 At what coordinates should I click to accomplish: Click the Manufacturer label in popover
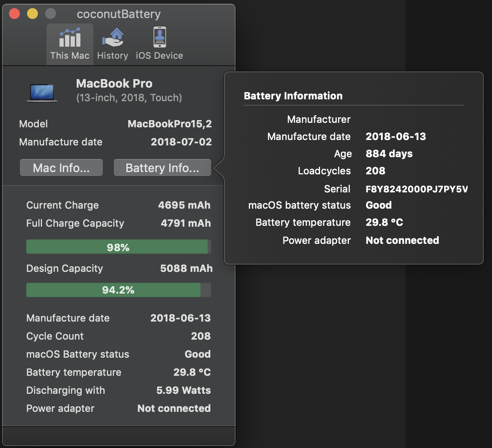click(x=319, y=119)
